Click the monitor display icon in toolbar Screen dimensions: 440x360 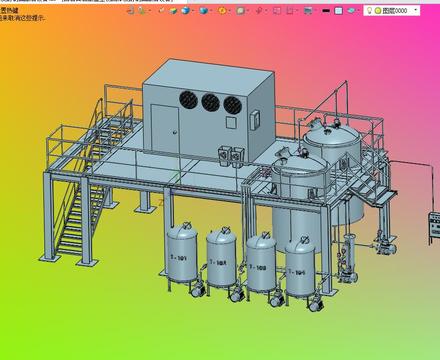[x=308, y=11]
